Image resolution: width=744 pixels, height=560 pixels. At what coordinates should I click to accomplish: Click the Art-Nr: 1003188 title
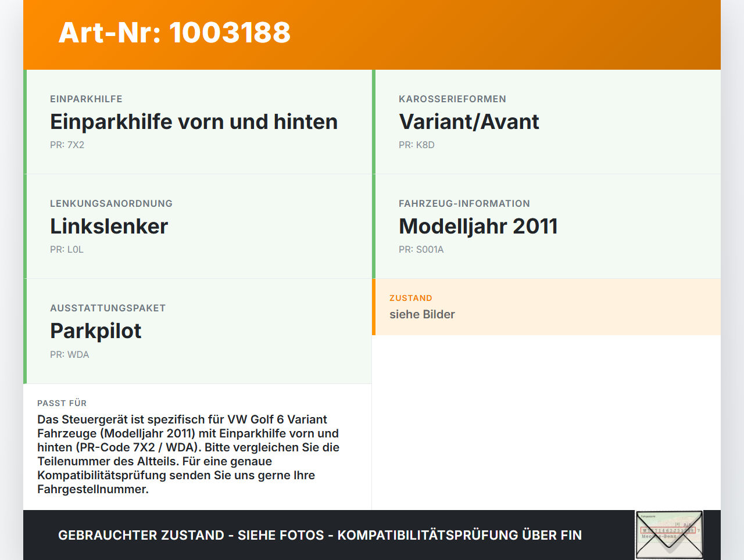(174, 34)
